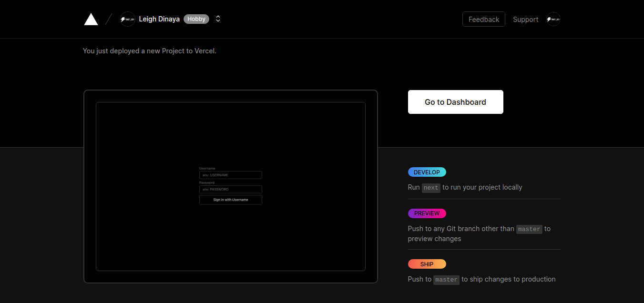Click the Leigh Dinaya team name

(159, 19)
